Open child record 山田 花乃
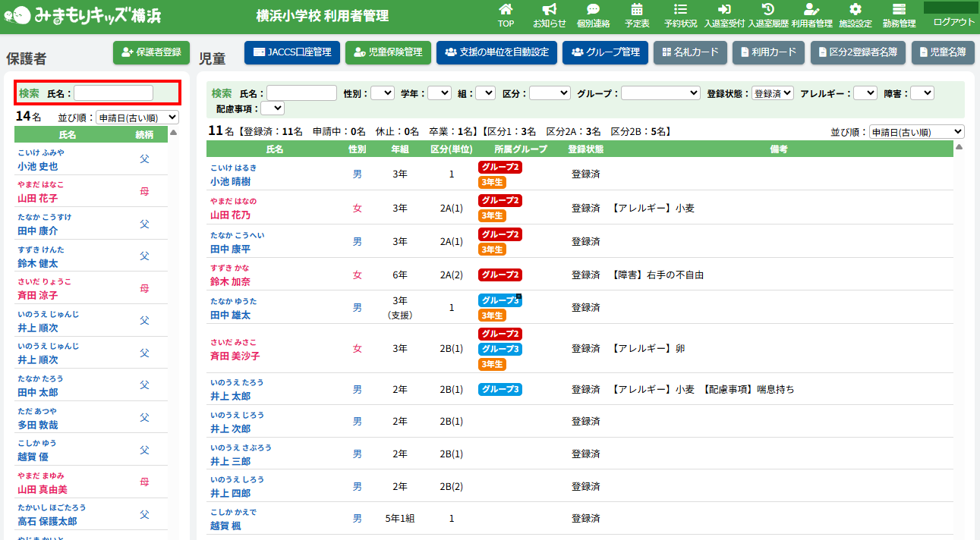The height and width of the screenshot is (540, 980). (x=230, y=215)
